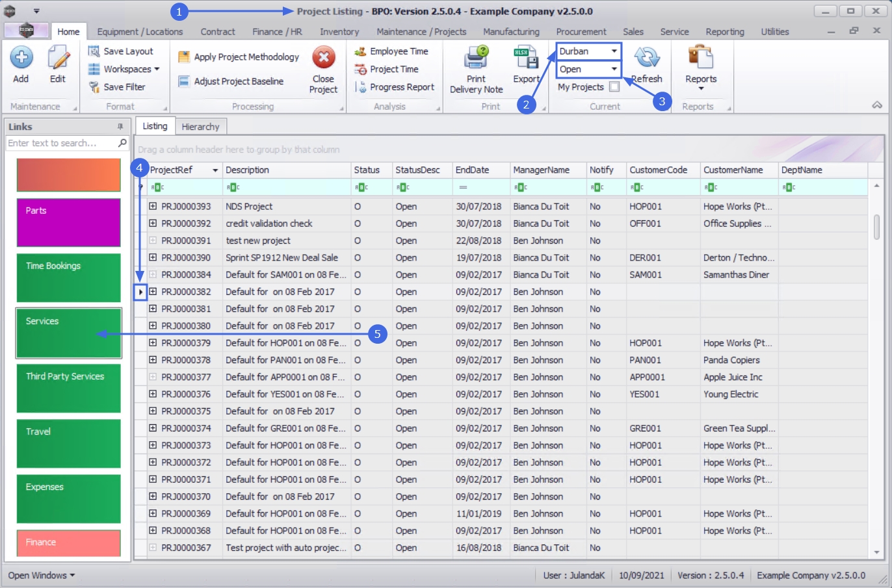Open the Open status dropdown
The height and width of the screenshot is (588, 892).
614,69
